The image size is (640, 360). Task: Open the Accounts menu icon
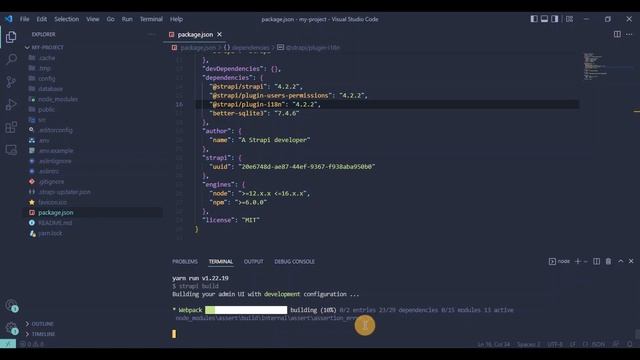pos(11,305)
